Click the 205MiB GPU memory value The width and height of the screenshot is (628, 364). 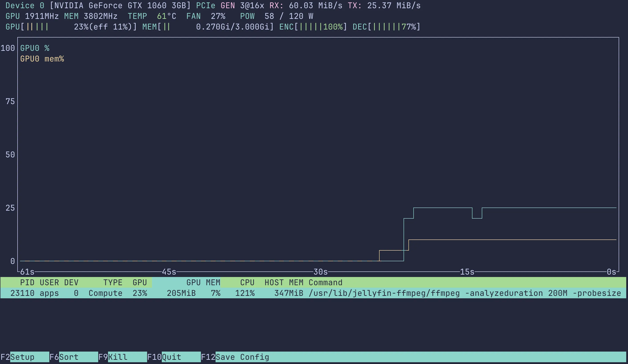click(181, 293)
